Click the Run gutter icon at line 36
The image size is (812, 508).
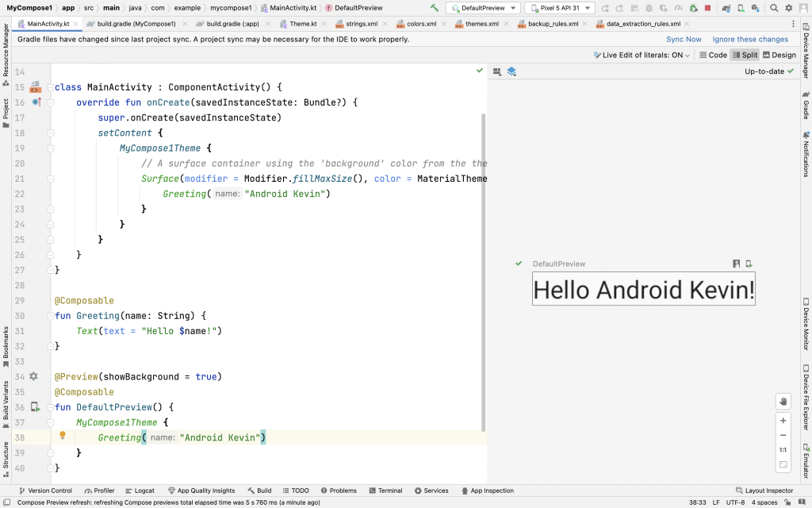[35, 407]
